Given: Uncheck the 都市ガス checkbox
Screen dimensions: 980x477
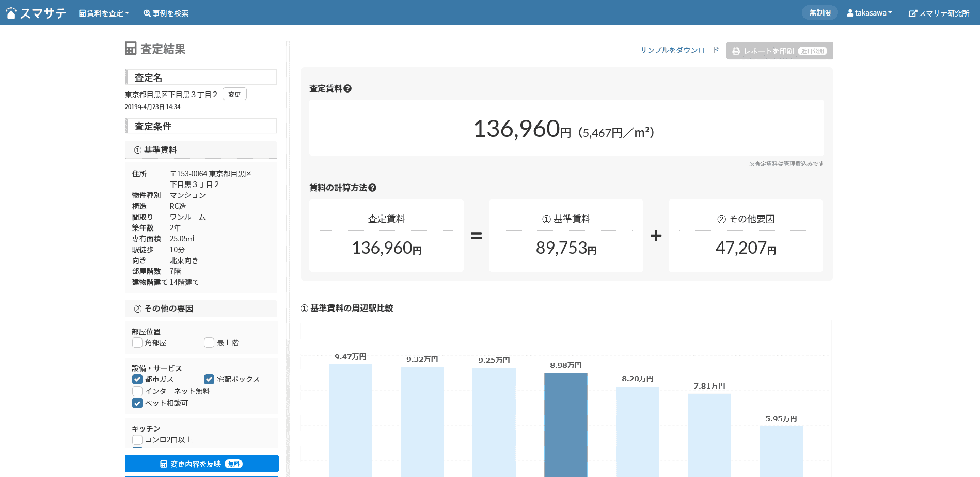Looking at the screenshot, I should click(x=137, y=379).
